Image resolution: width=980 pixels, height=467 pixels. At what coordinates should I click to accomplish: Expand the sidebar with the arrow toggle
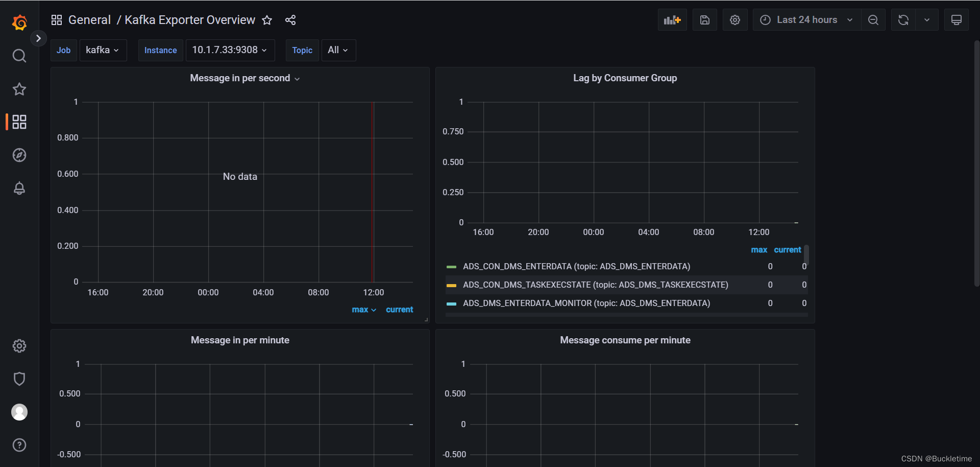click(38, 38)
